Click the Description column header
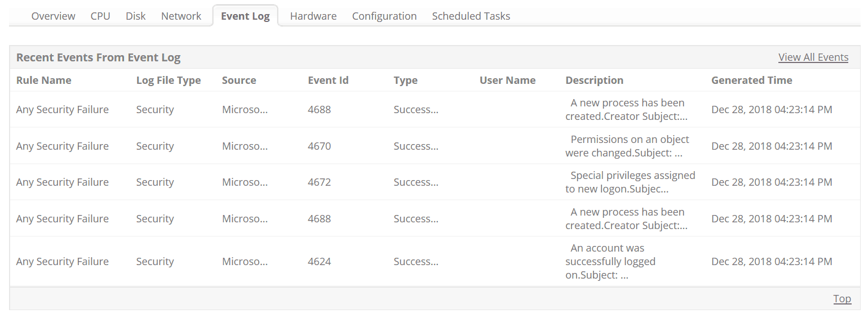868x318 pixels. pos(594,80)
